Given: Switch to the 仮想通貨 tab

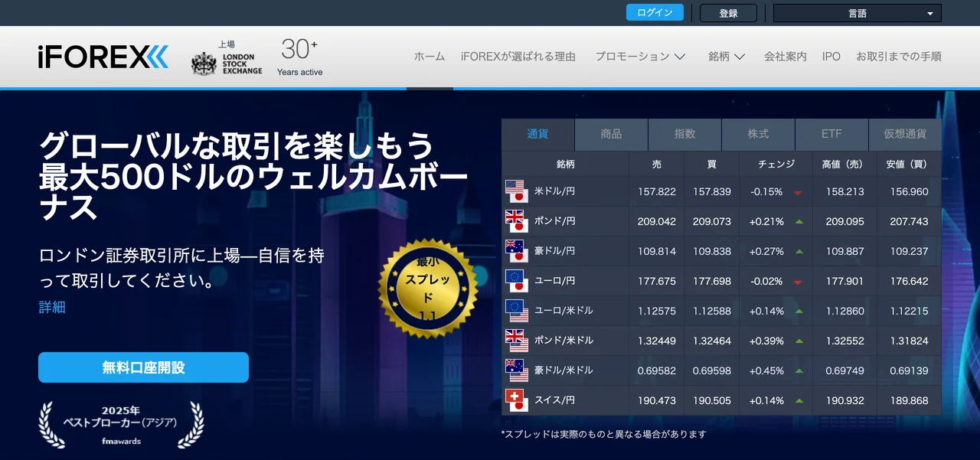Looking at the screenshot, I should point(905,134).
